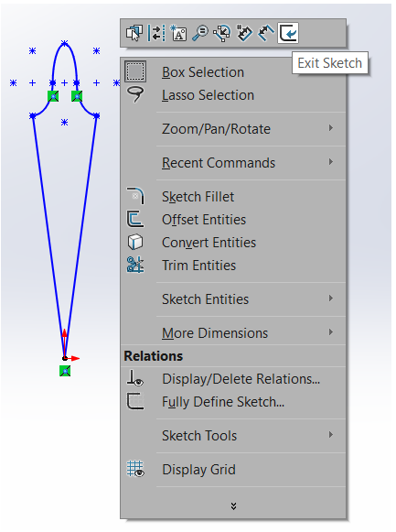Select the green relation marker below origin
This screenshot has height=532, width=396.
(65, 371)
